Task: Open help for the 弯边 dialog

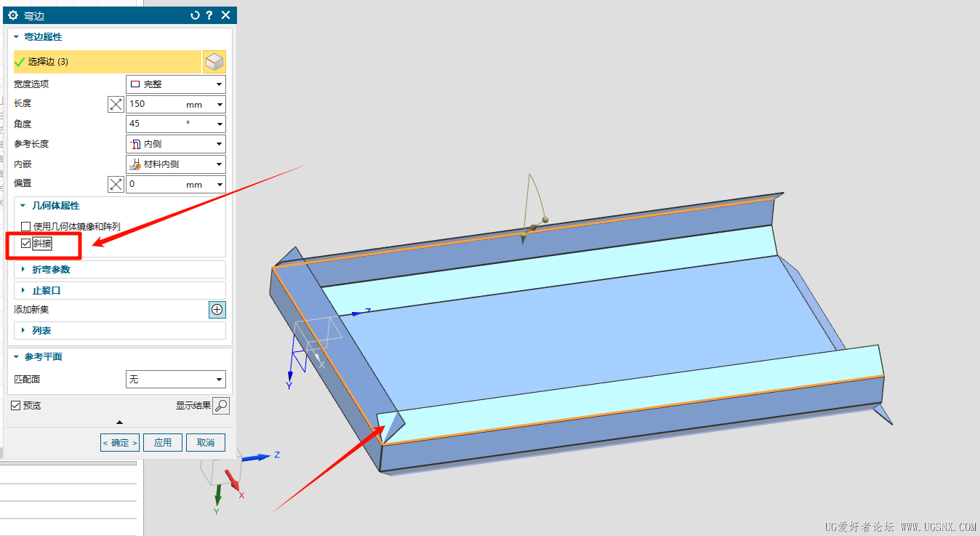Action: [x=209, y=15]
